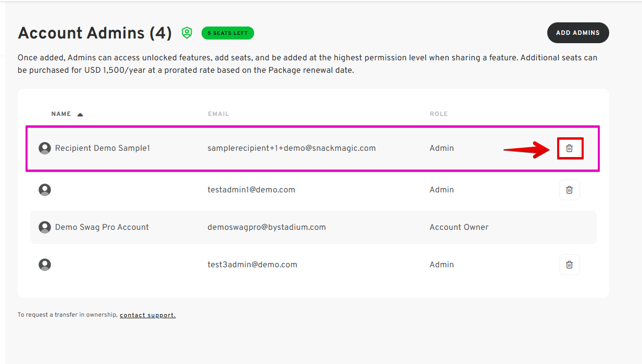Click trash icon for testadmin1@demo.com

click(570, 190)
